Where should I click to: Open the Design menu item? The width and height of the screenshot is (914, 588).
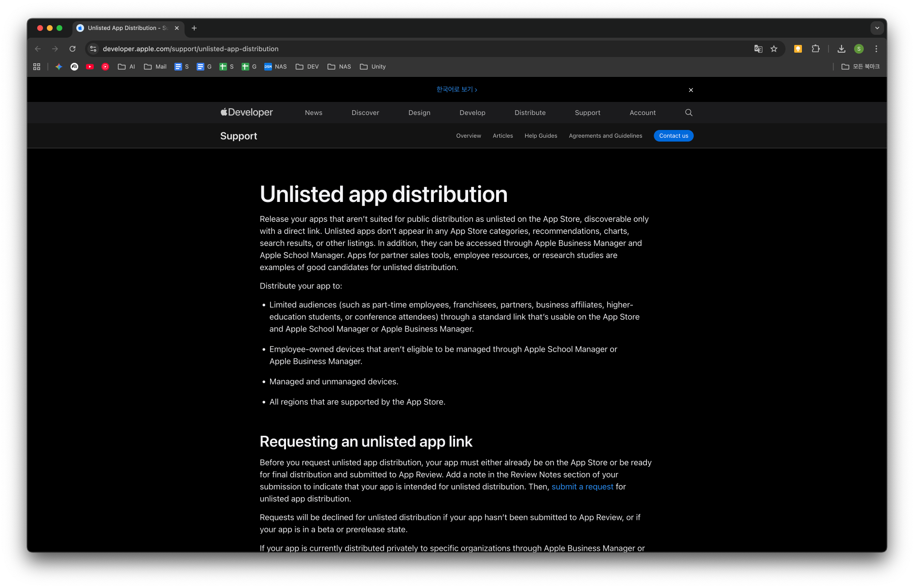[419, 113]
